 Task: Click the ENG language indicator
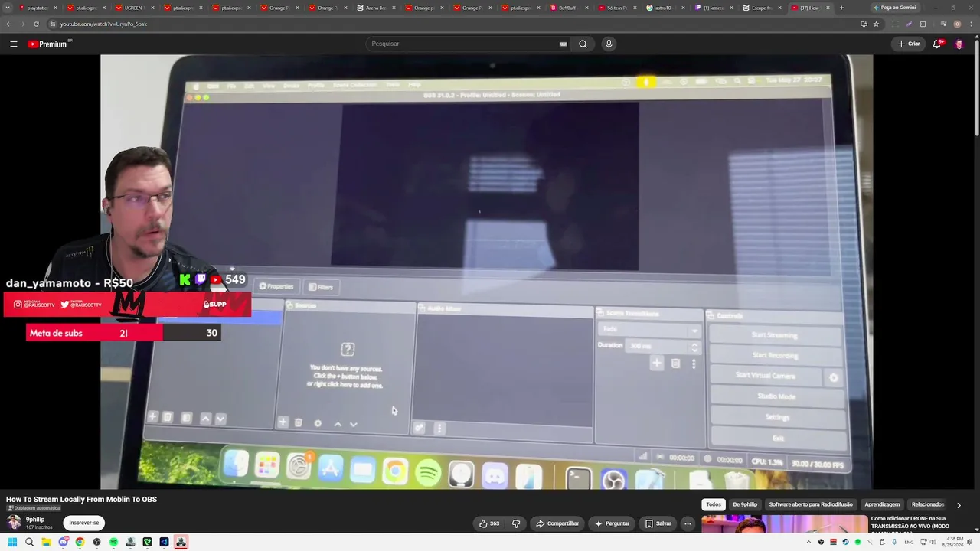(x=909, y=542)
